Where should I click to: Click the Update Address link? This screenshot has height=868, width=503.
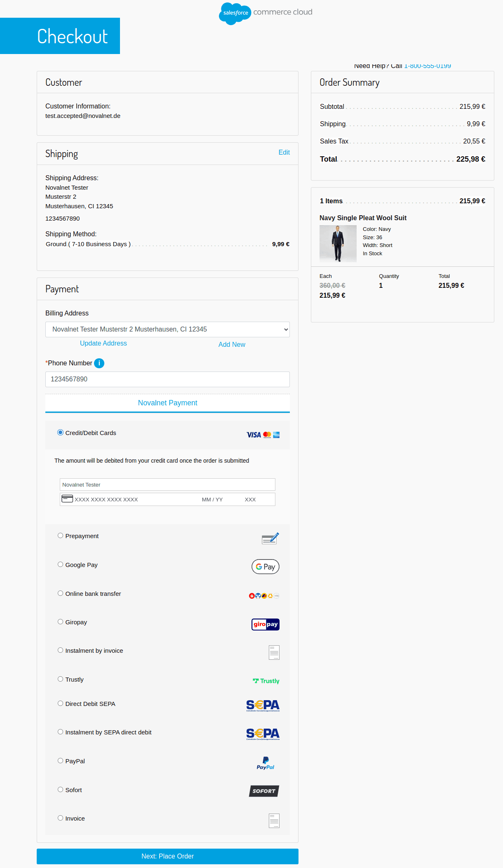pos(103,343)
